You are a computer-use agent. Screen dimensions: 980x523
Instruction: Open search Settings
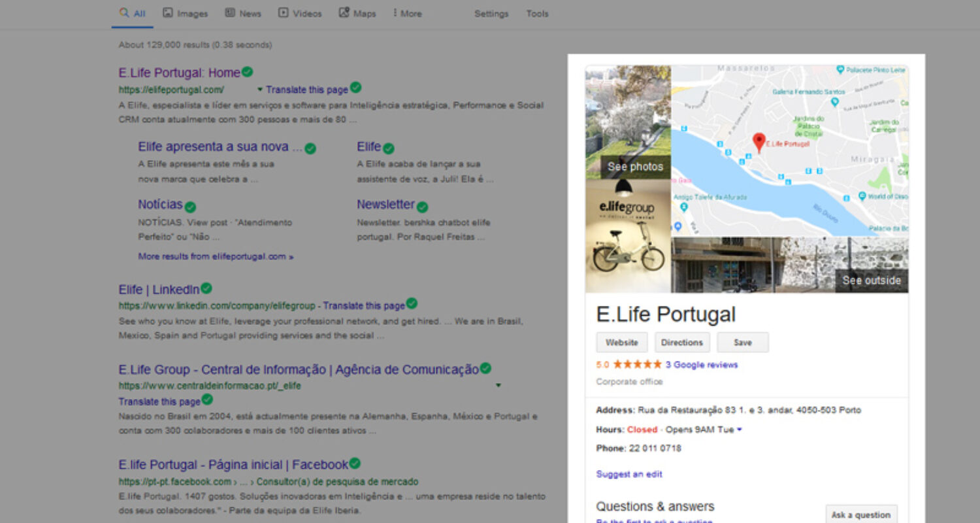(x=491, y=13)
